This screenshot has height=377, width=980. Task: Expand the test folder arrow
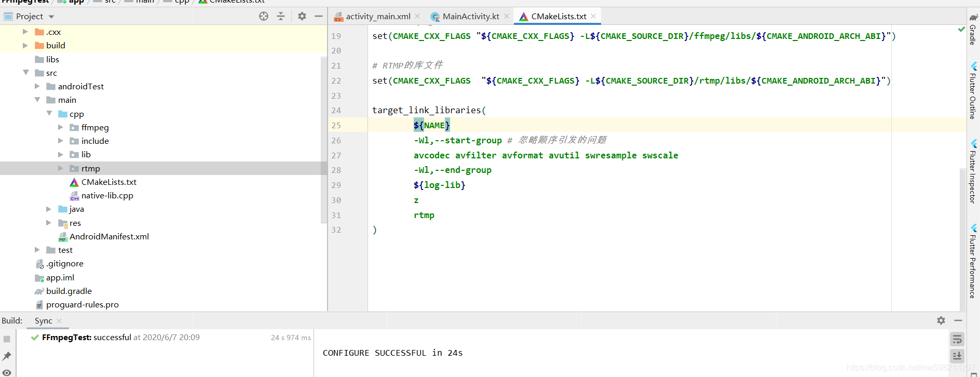(x=37, y=250)
